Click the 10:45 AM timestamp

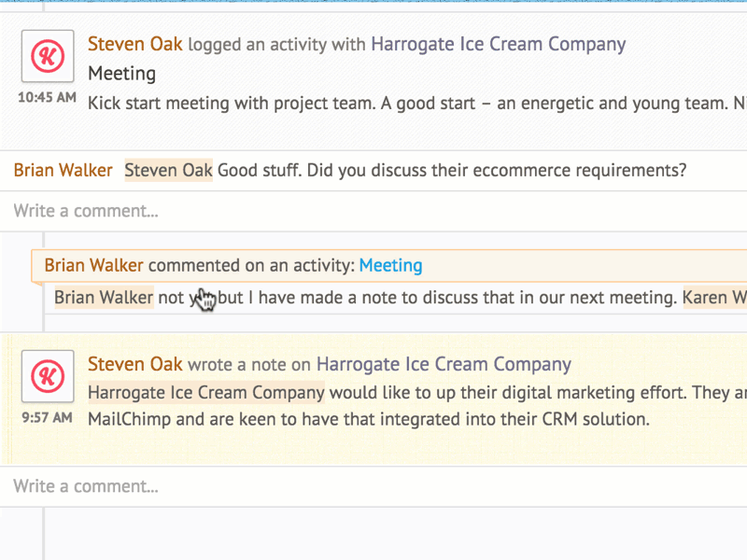pos(48,97)
